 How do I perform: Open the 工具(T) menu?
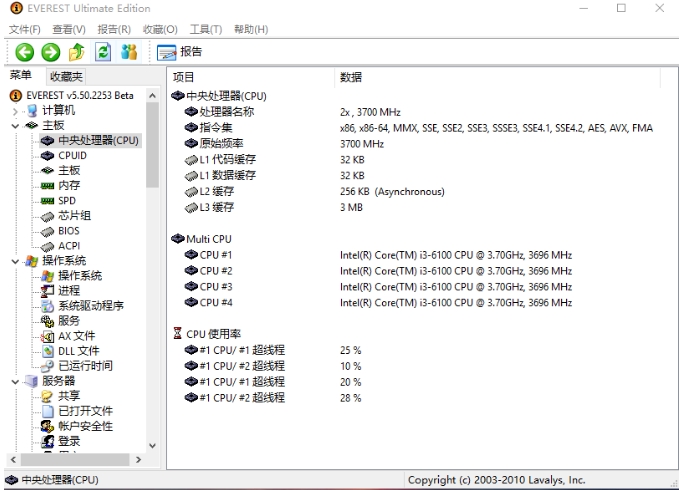click(206, 29)
